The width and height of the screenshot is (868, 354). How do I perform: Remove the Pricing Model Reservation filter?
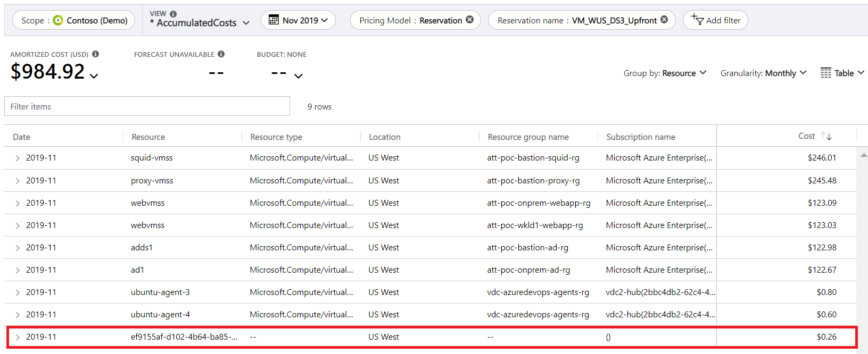469,20
